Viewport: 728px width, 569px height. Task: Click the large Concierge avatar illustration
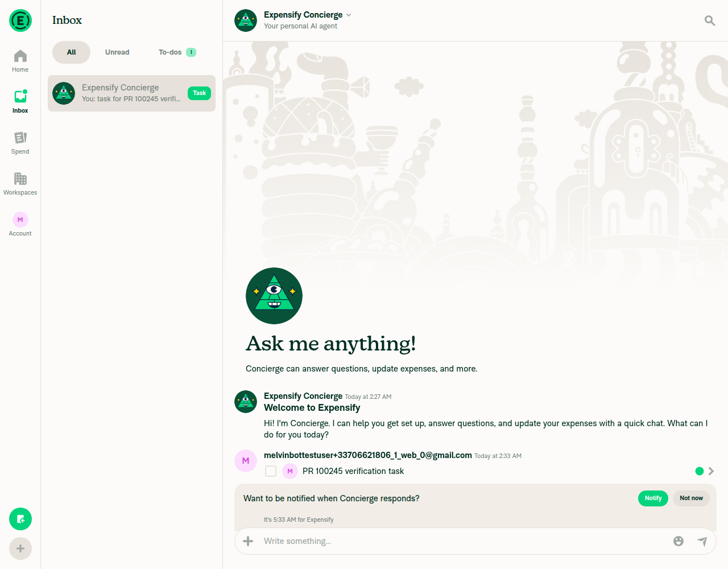point(274,296)
